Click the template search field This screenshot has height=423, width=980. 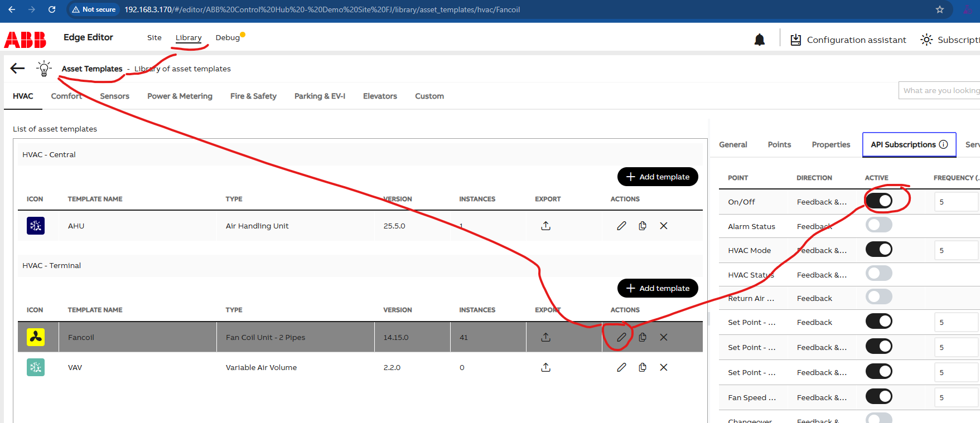(940, 90)
